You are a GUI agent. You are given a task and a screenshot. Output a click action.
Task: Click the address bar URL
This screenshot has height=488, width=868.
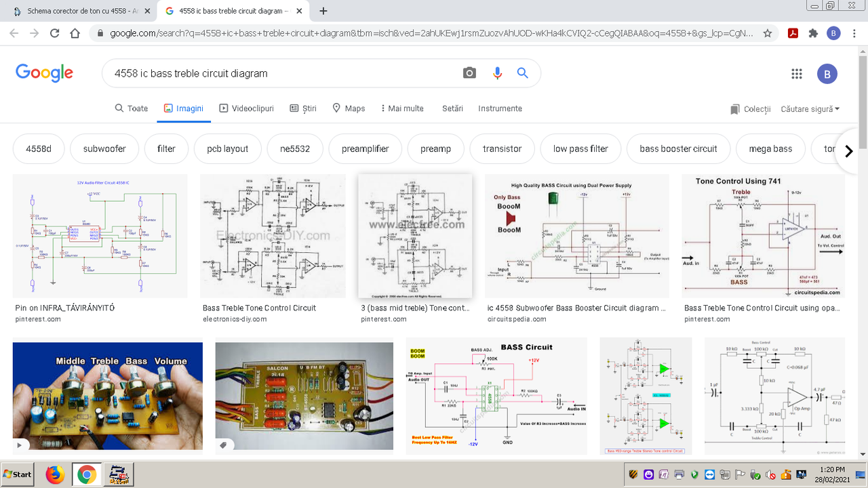click(431, 33)
